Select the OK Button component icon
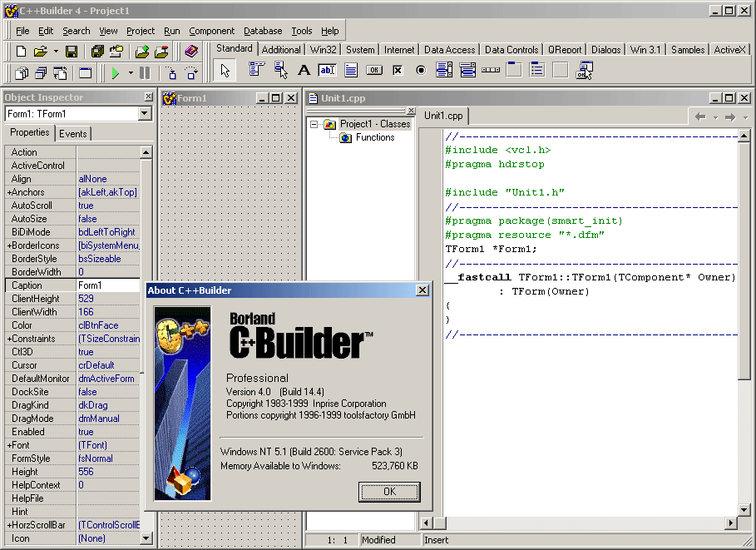This screenshot has width=756, height=550. pyautogui.click(x=374, y=70)
